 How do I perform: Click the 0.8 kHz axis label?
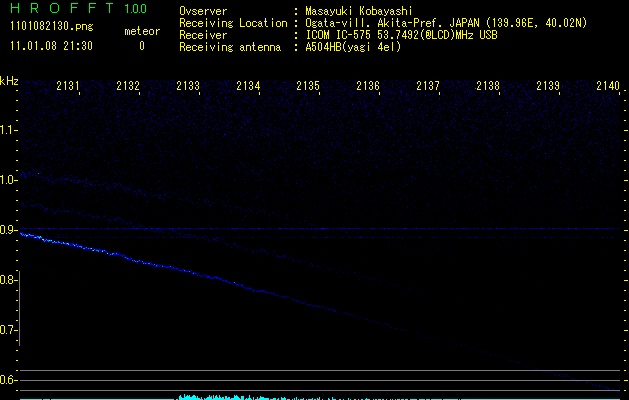point(9,280)
